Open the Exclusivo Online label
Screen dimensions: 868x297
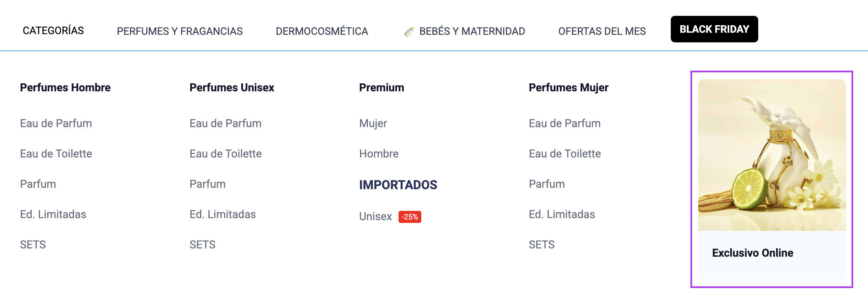pyautogui.click(x=752, y=253)
